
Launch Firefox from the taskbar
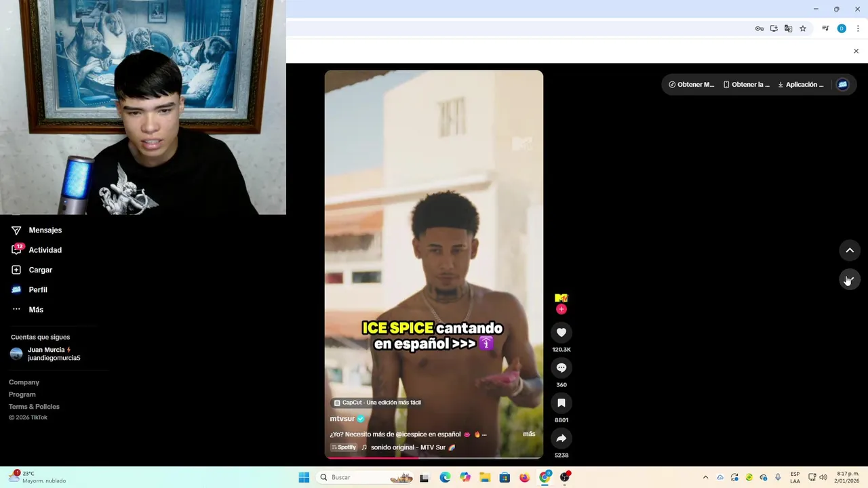pos(524,477)
